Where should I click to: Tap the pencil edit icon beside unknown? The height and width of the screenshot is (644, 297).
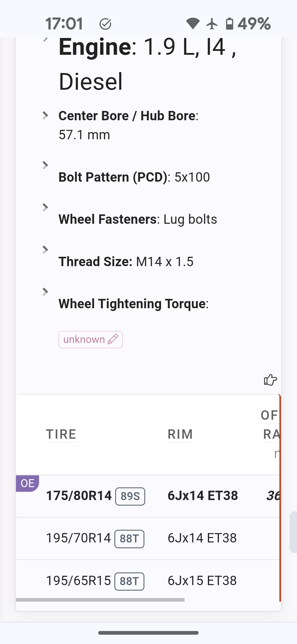(113, 339)
